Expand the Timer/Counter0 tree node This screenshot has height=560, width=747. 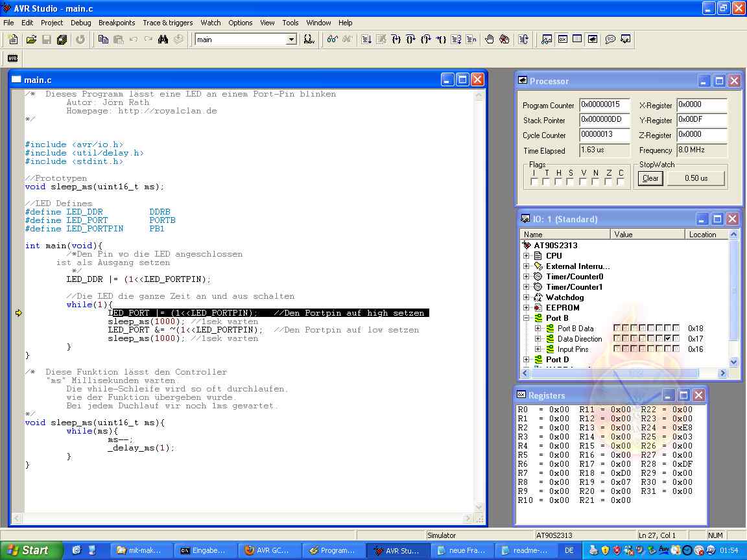pyautogui.click(x=526, y=277)
